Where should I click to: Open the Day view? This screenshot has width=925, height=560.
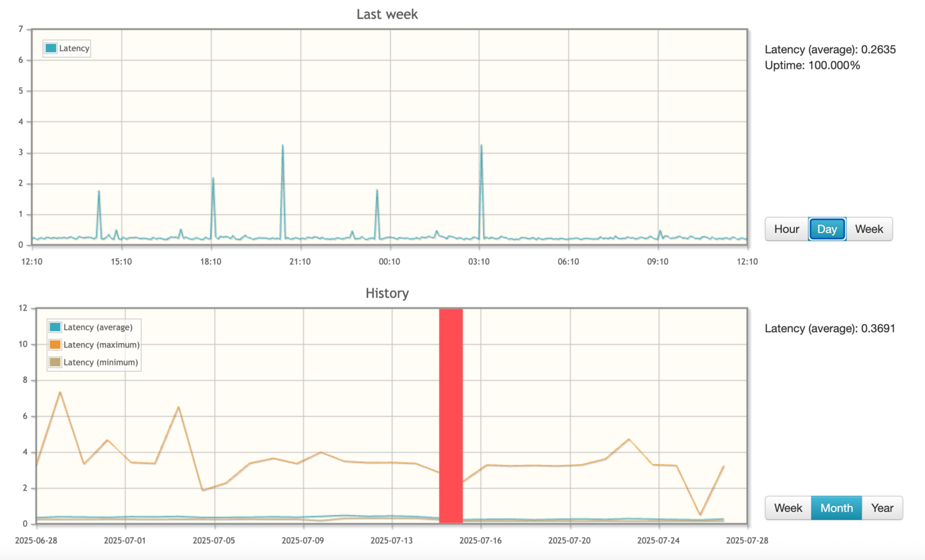click(827, 229)
